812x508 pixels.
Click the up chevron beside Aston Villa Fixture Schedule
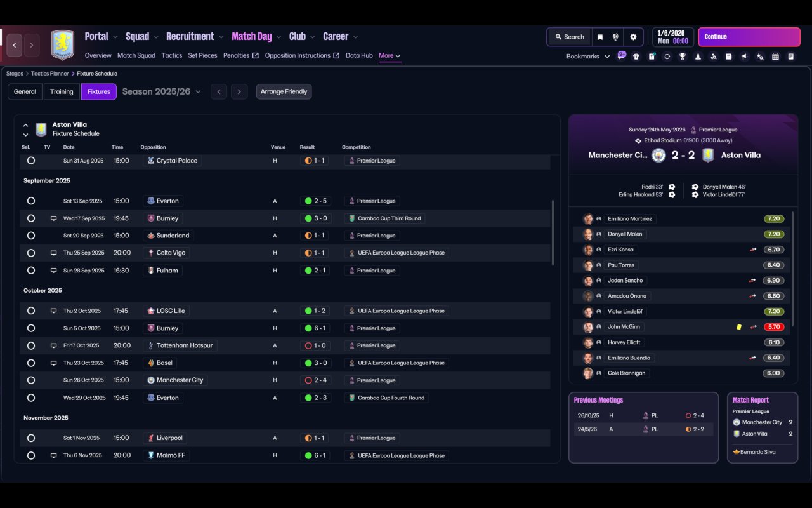[x=25, y=125]
